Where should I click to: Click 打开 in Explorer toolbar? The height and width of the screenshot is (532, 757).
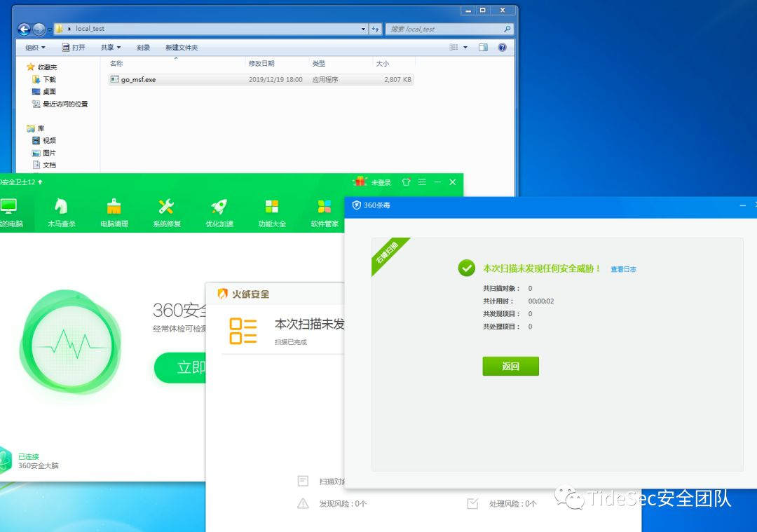click(74, 47)
